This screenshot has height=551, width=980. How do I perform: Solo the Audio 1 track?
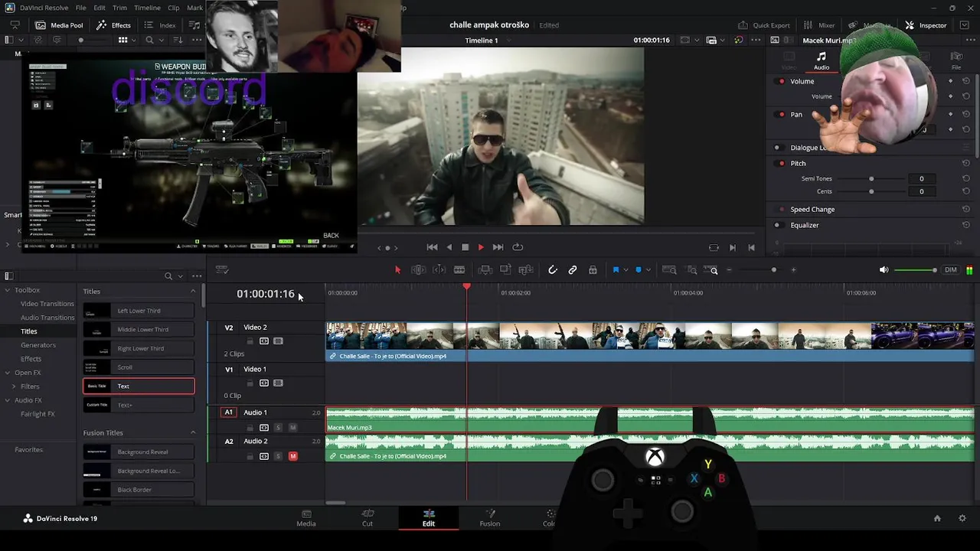pos(278,427)
